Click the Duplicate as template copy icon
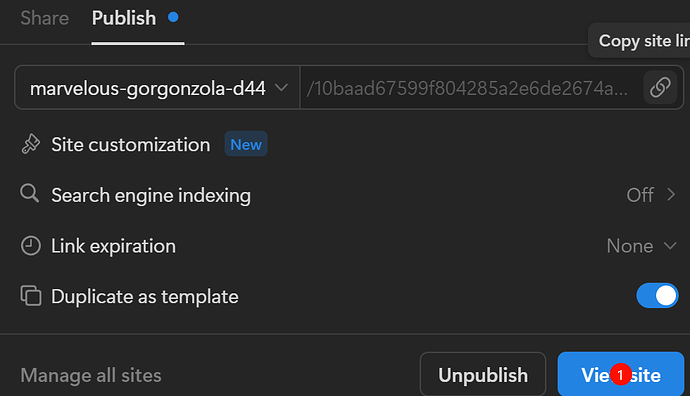The width and height of the screenshot is (690, 396). 31,296
